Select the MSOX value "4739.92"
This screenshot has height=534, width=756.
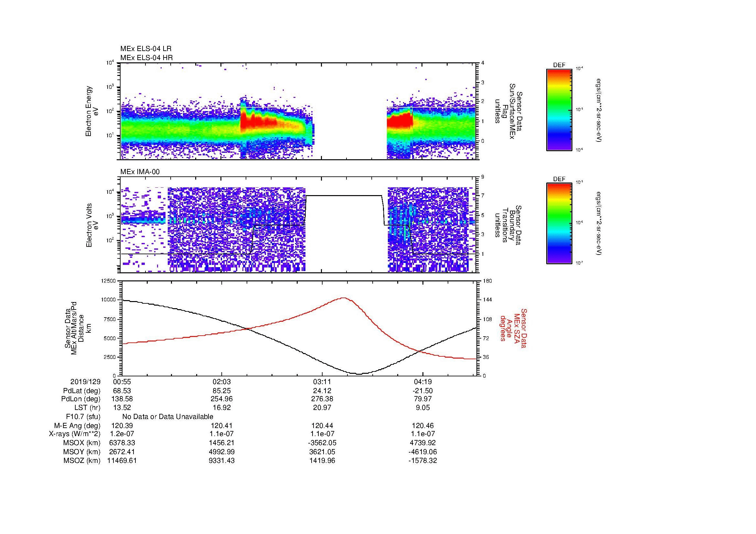click(422, 443)
